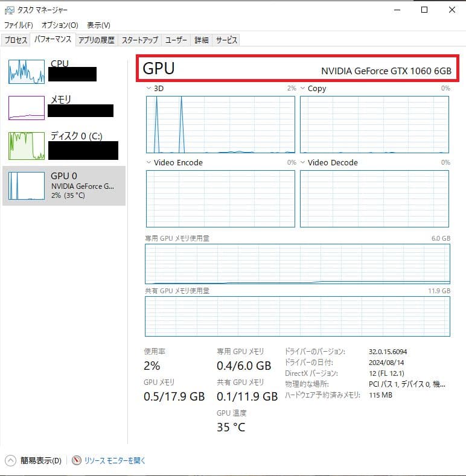
Task: Click the Video Decode usage graph
Action: [x=374, y=198]
